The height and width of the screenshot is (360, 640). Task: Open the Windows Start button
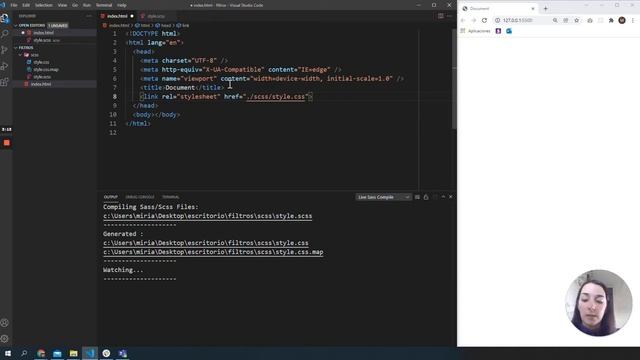8,353
